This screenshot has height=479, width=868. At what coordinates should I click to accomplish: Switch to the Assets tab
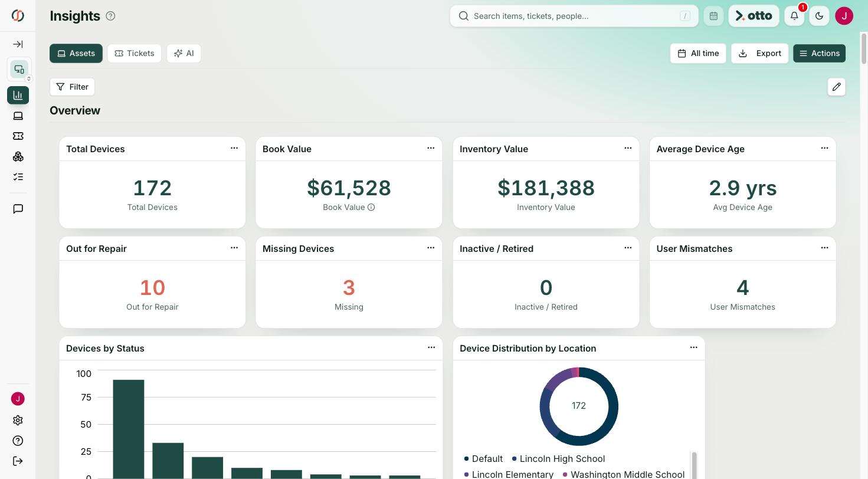pyautogui.click(x=76, y=53)
